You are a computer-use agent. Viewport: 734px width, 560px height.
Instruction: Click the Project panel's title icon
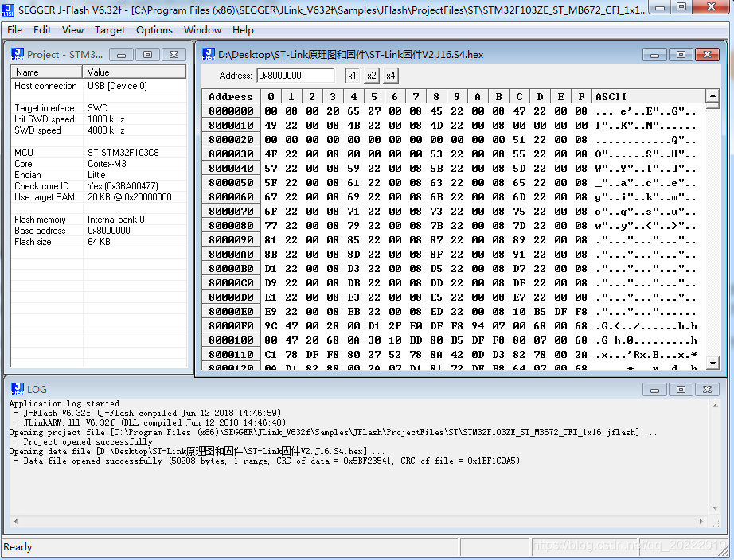tap(17, 55)
